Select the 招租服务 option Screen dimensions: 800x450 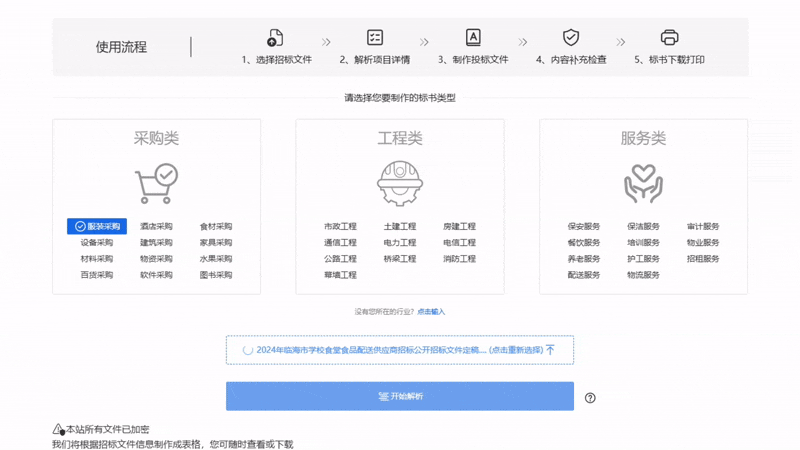(x=703, y=259)
